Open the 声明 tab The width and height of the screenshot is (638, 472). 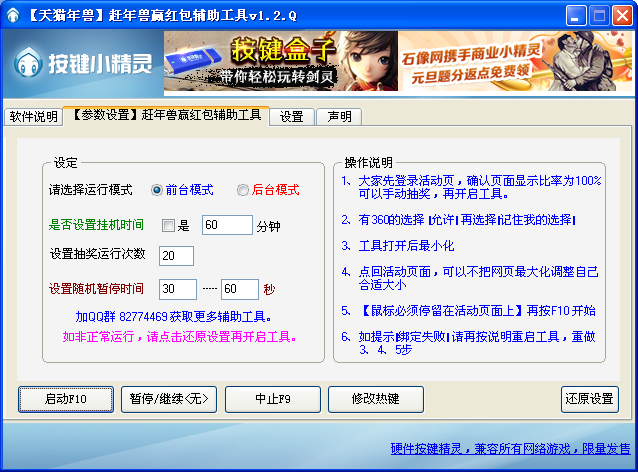339,117
